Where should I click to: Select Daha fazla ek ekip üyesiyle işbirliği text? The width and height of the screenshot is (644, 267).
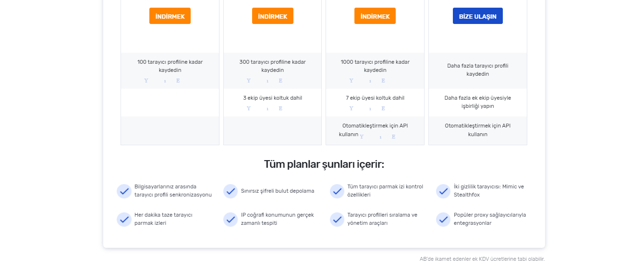pyautogui.click(x=478, y=102)
